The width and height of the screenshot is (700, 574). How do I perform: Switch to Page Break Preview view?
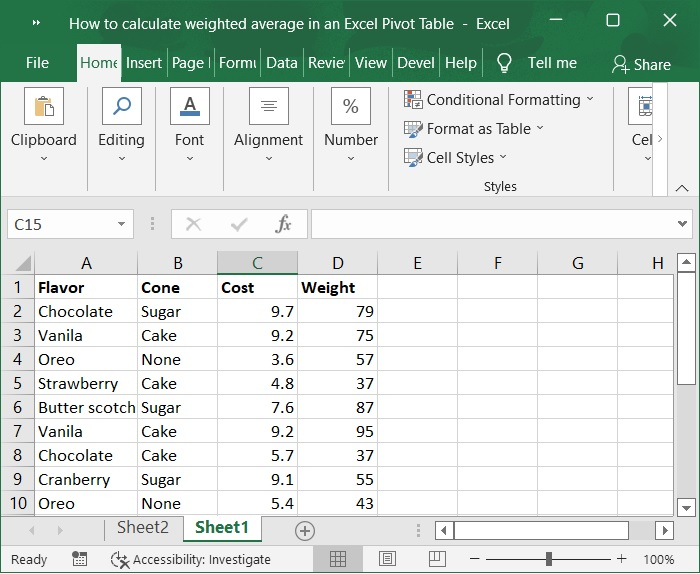click(436, 559)
